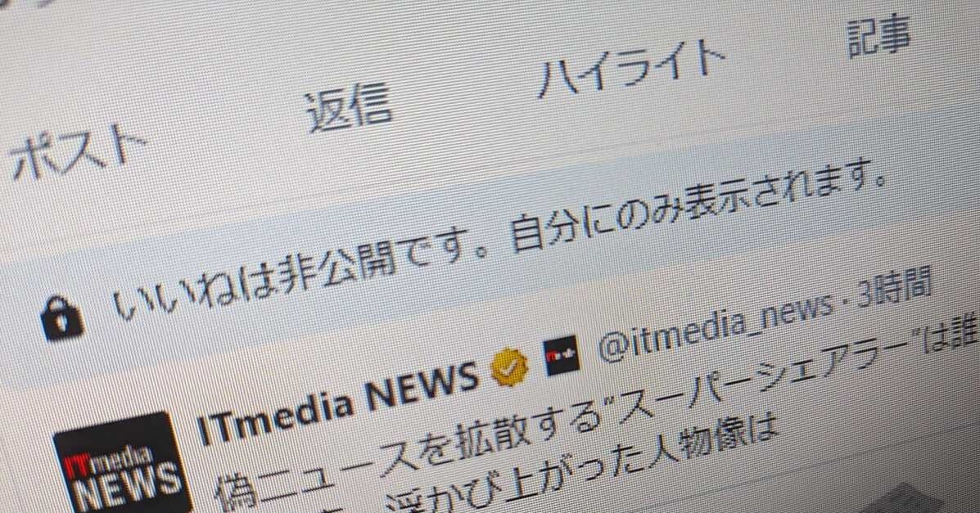The height and width of the screenshot is (513, 980).
Task: Click the 3時間 post timestamp
Action: pos(894,289)
